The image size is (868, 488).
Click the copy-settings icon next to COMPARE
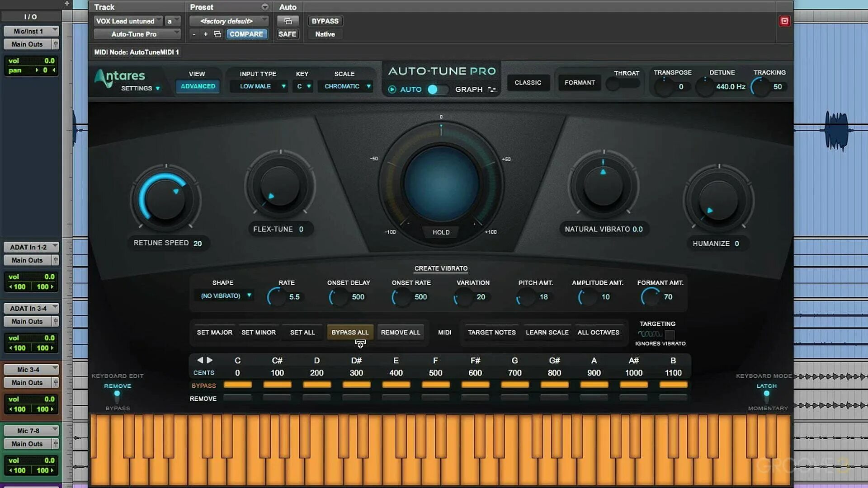217,33
